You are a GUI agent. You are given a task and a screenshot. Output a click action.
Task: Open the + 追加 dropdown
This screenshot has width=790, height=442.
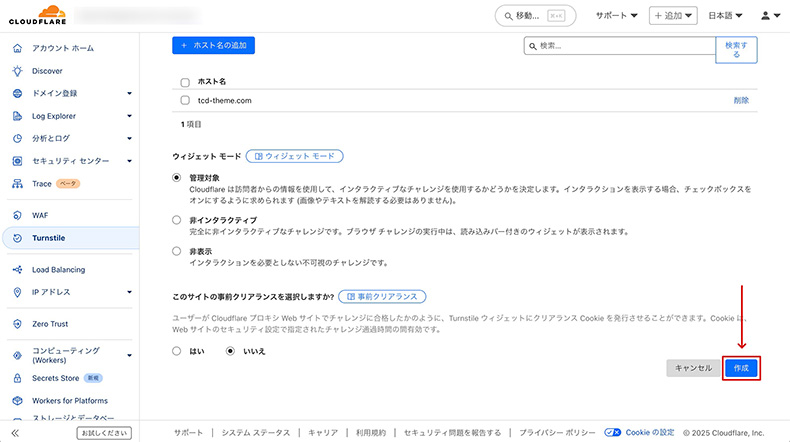tap(673, 16)
